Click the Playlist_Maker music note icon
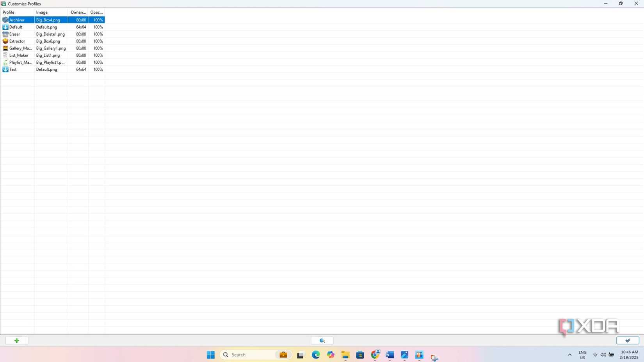644x362 pixels. click(5, 62)
